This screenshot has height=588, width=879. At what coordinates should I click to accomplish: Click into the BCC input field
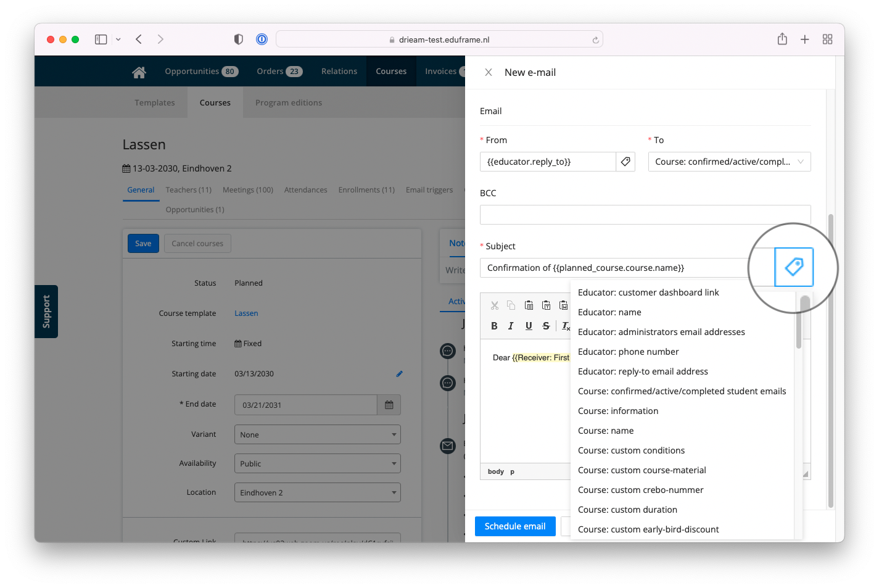coord(645,215)
